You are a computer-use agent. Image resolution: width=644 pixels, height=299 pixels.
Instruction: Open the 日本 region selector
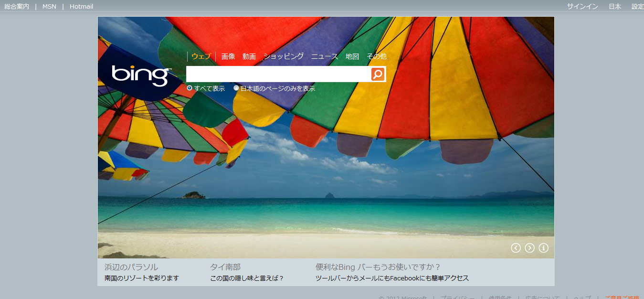pos(615,7)
